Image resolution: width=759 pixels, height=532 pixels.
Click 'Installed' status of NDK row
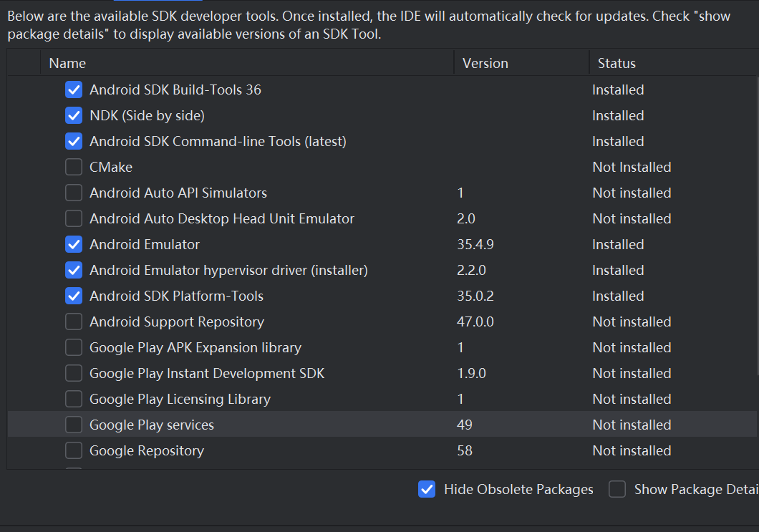tap(618, 115)
